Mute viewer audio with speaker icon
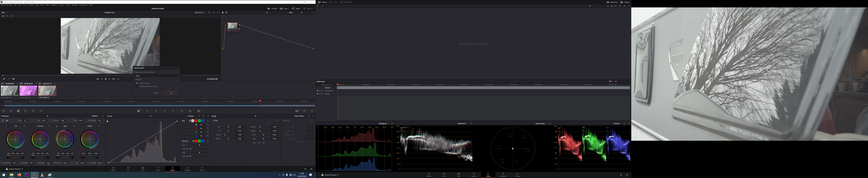The width and height of the screenshot is (868, 178). click(13, 79)
